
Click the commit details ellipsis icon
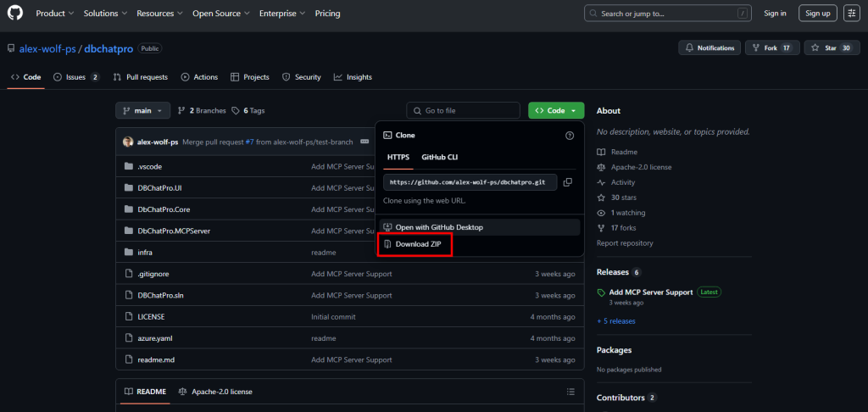coord(364,142)
